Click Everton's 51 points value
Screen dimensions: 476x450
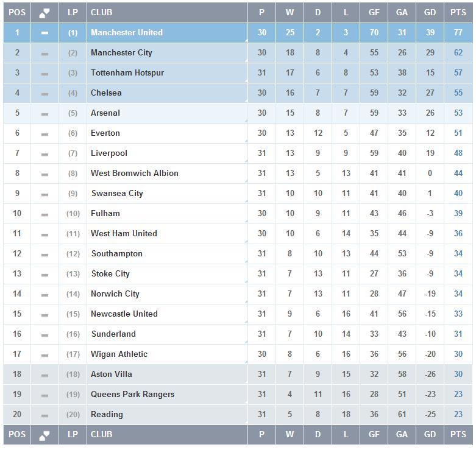coord(458,133)
